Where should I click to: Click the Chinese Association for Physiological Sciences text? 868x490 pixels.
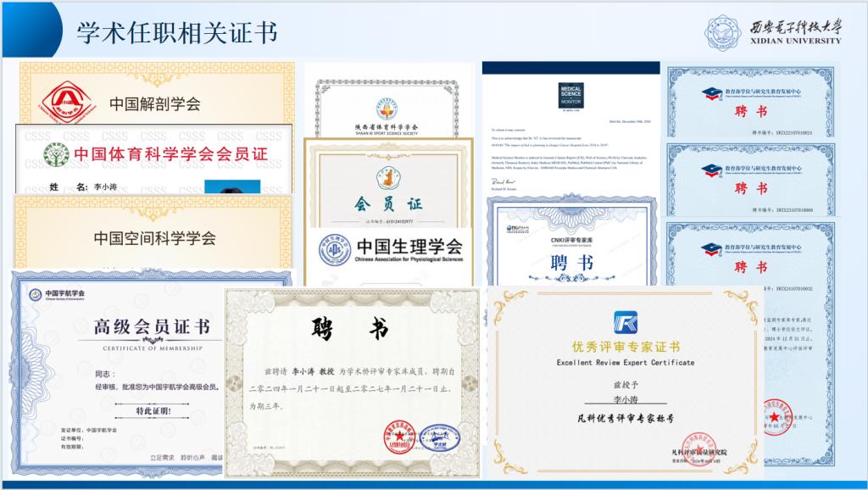[409, 259]
